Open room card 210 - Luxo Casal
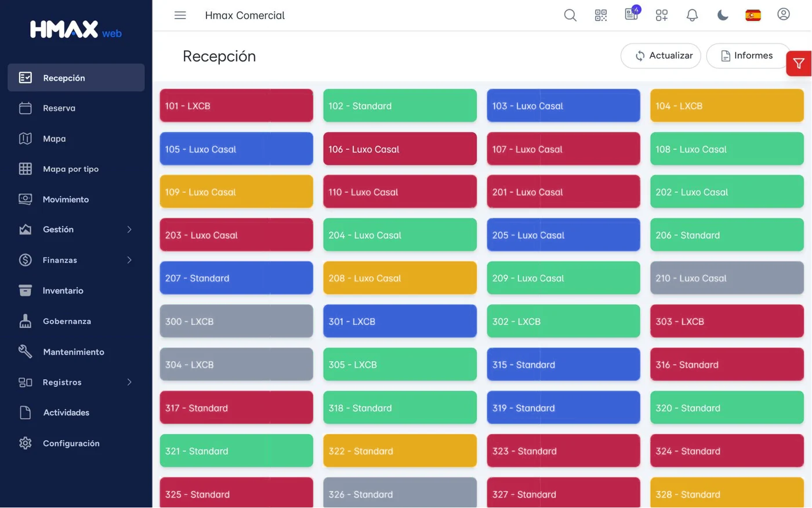 pos(727,278)
